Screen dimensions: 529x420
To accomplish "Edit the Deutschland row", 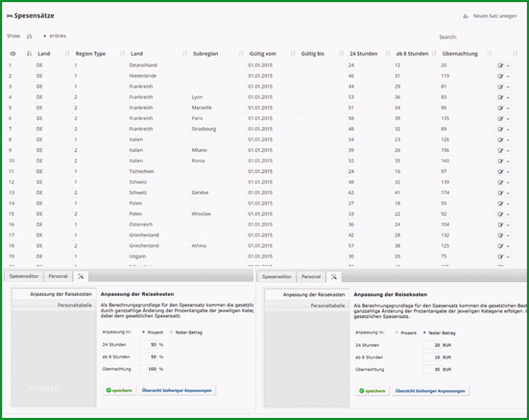I will pos(500,66).
